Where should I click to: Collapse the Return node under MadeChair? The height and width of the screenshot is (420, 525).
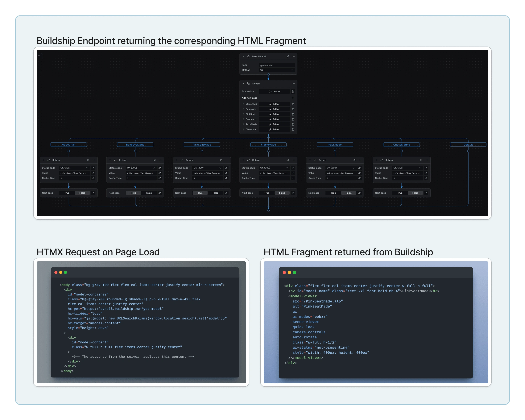pyautogui.click(x=43, y=160)
